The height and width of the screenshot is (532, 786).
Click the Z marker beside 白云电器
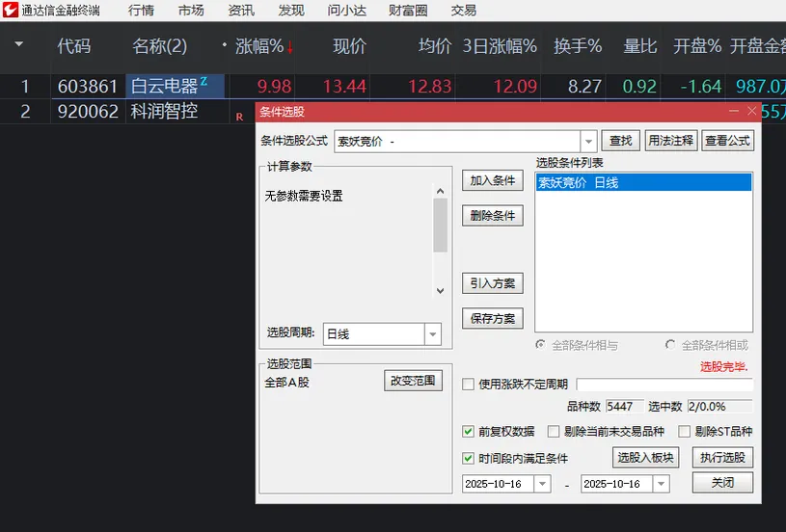pos(204,82)
